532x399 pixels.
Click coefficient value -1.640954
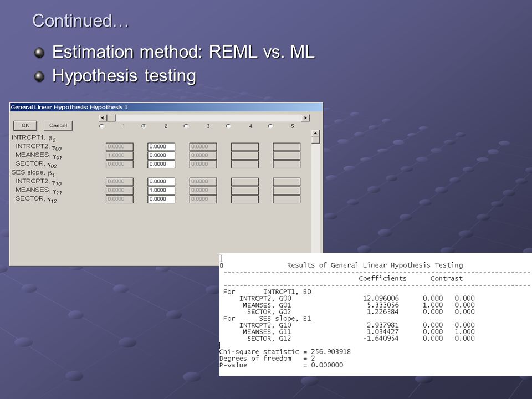coord(381,338)
